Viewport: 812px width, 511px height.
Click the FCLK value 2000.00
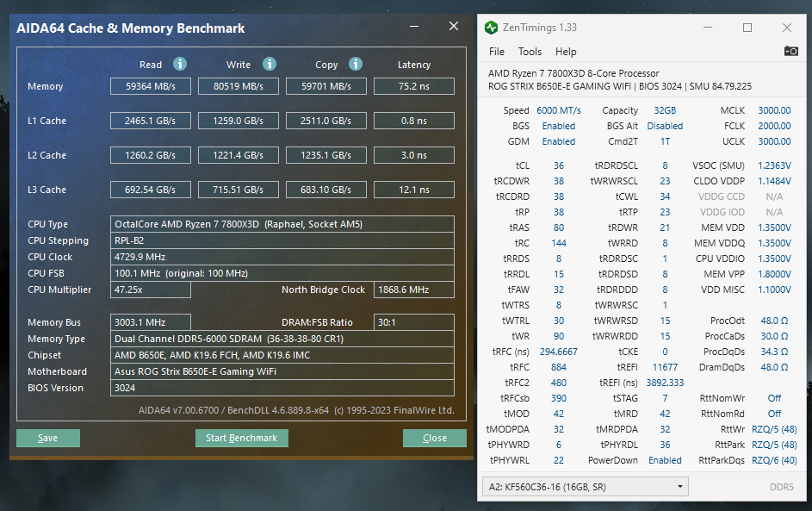coord(774,126)
